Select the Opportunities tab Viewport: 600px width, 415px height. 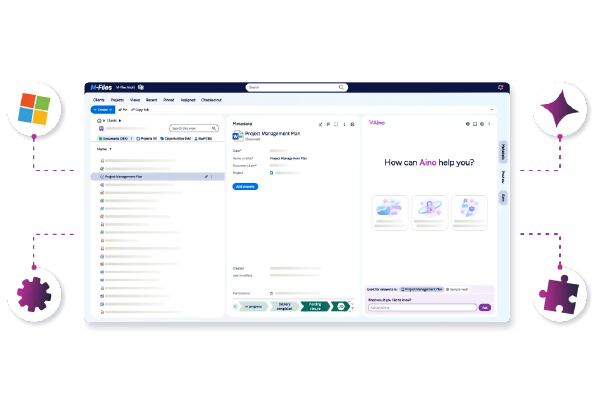pos(176,138)
